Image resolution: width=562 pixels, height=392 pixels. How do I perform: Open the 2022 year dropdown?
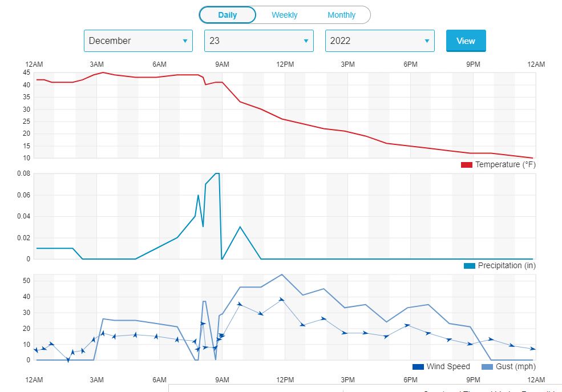coord(379,41)
